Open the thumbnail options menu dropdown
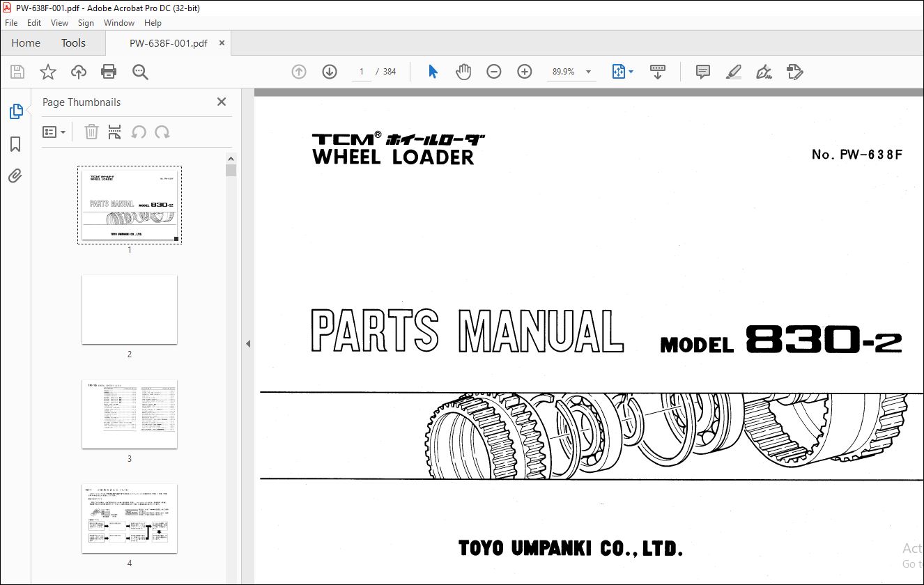 pos(54,132)
